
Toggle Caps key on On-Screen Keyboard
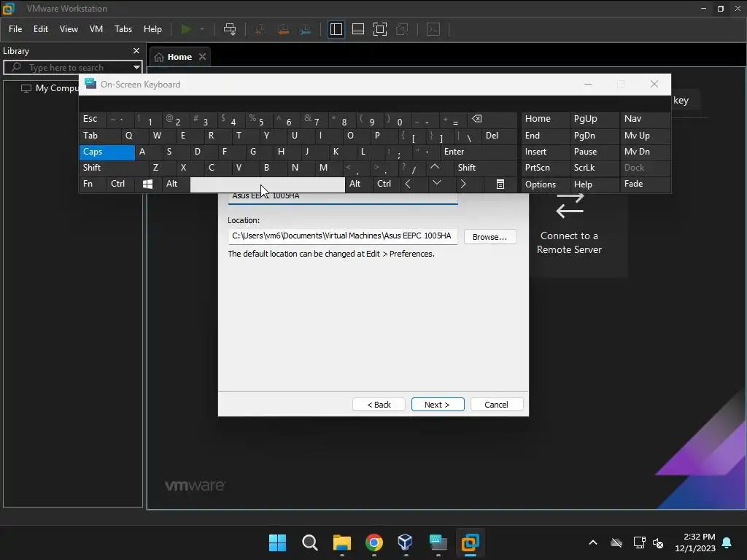(x=107, y=152)
